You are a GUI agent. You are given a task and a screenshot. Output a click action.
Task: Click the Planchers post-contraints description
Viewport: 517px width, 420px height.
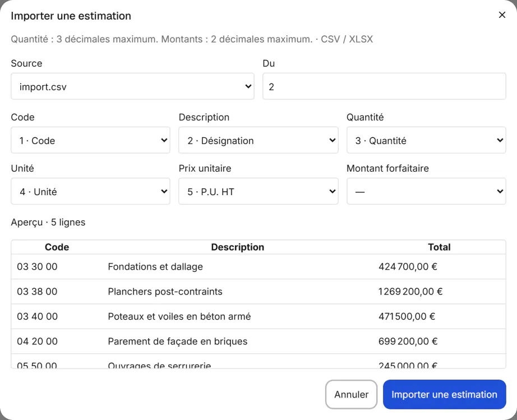(x=165, y=292)
